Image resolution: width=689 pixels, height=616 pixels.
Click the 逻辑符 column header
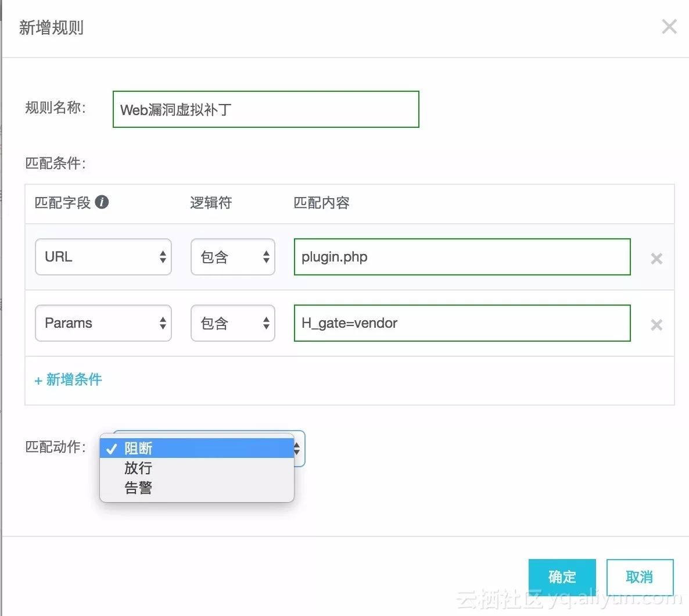click(211, 203)
